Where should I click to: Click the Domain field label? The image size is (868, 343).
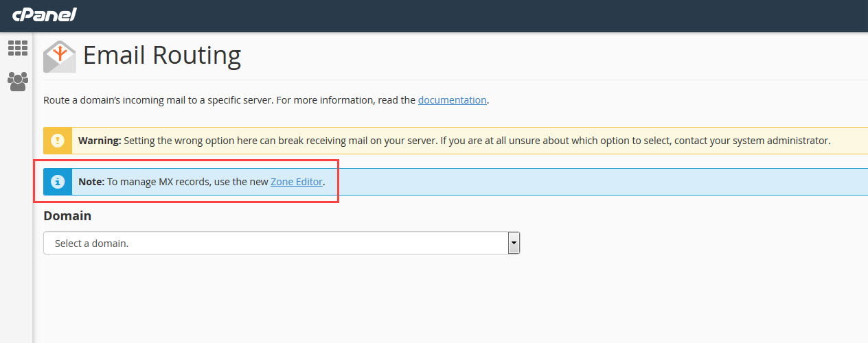pos(67,215)
